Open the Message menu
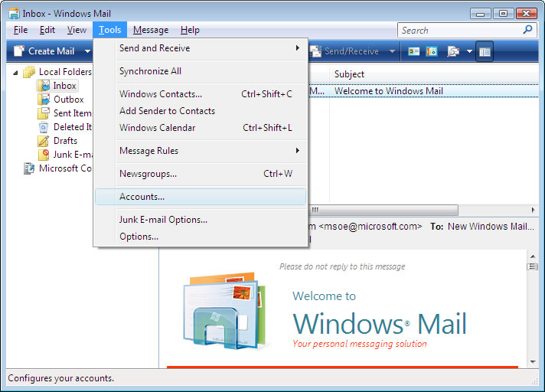545x392 pixels. (x=150, y=30)
